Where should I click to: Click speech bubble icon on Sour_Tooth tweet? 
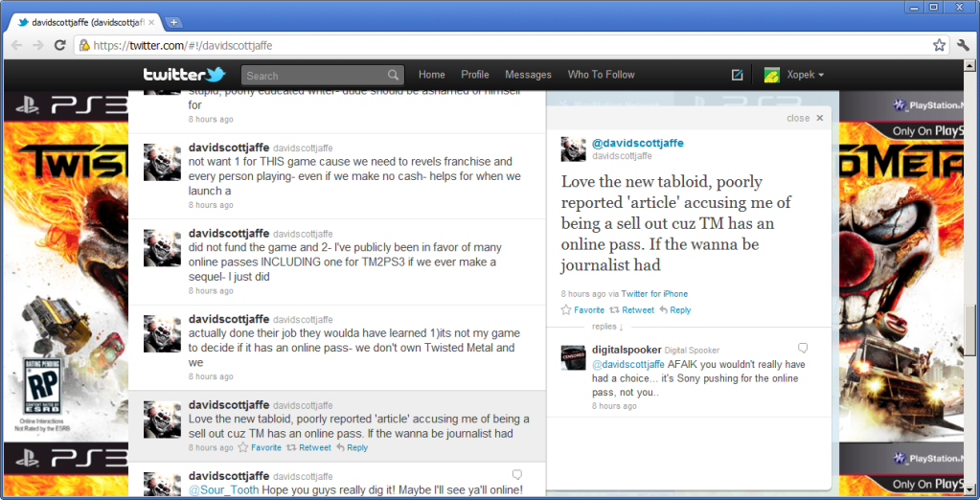[x=517, y=474]
